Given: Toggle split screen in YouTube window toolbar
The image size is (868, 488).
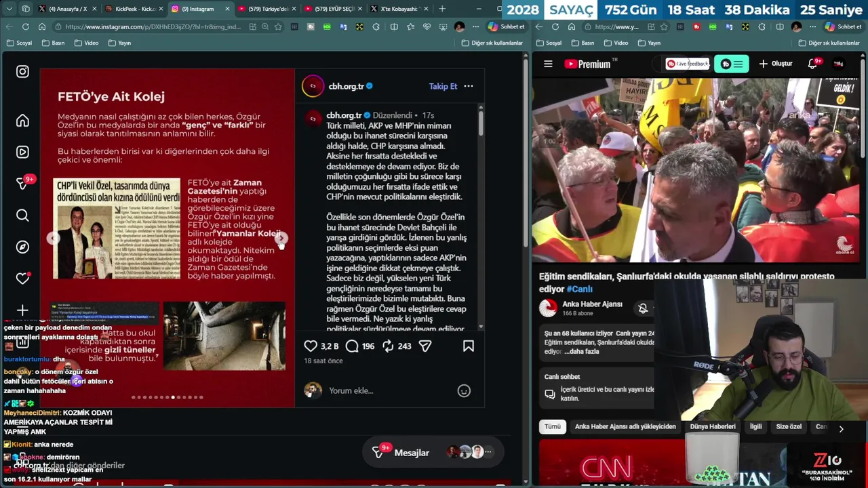Looking at the screenshot, I should pyautogui.click(x=780, y=26).
